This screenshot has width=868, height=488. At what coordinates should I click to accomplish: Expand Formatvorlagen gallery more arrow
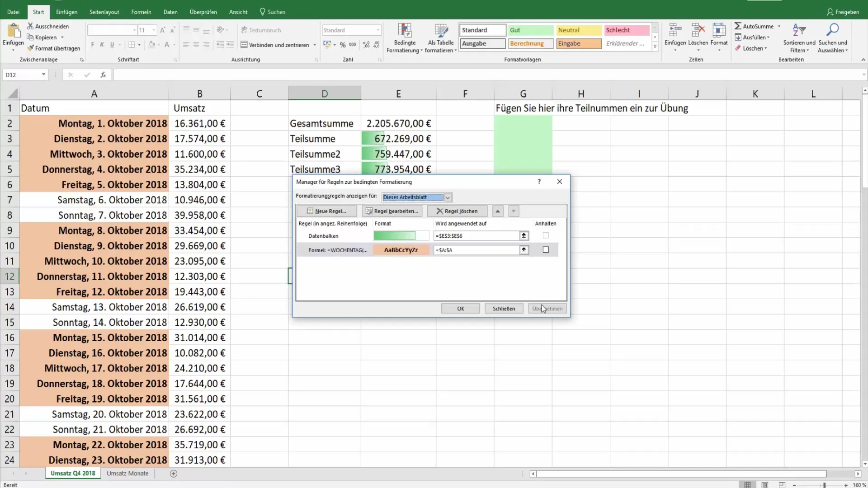(655, 47)
